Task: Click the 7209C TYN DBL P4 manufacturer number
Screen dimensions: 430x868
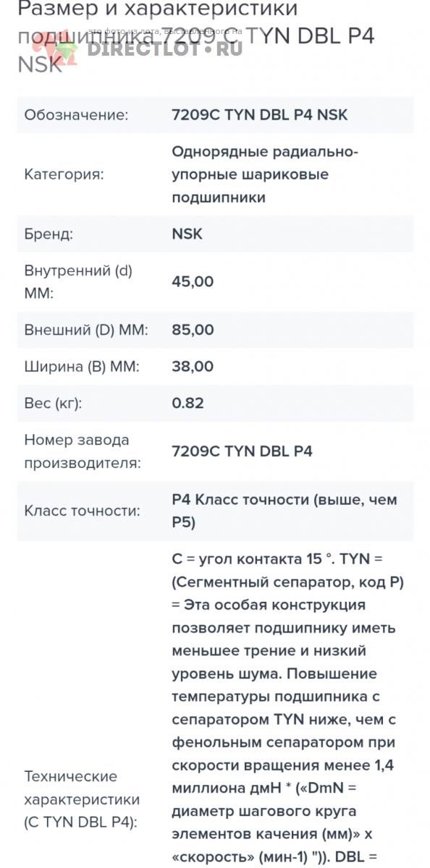Action: pos(243,451)
